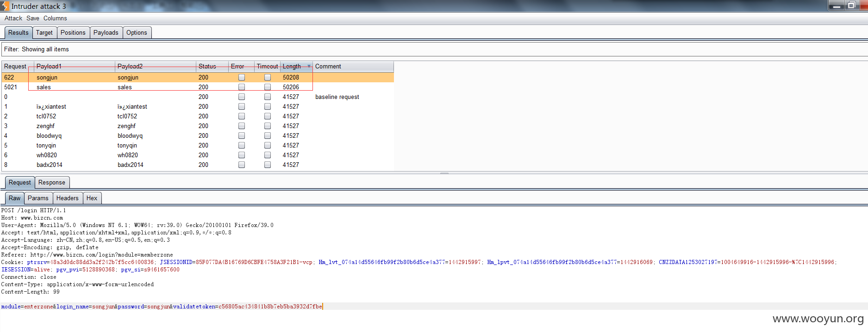Screen dimensions: 868x332
Task: Click the POST /login HTTP/1.1 request line
Action: click(x=33, y=210)
